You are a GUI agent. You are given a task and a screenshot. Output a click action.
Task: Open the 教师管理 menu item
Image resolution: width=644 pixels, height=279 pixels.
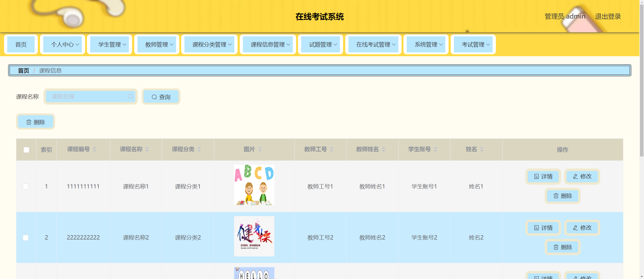[157, 44]
